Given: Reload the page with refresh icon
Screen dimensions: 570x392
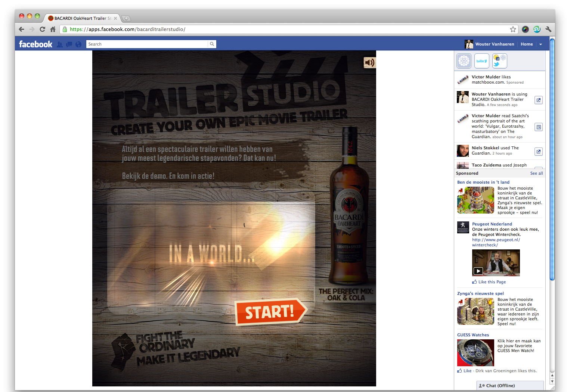Looking at the screenshot, I should 42,29.
